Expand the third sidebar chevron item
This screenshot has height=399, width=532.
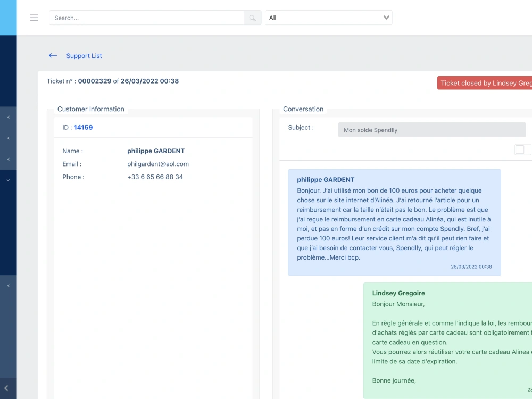8,160
